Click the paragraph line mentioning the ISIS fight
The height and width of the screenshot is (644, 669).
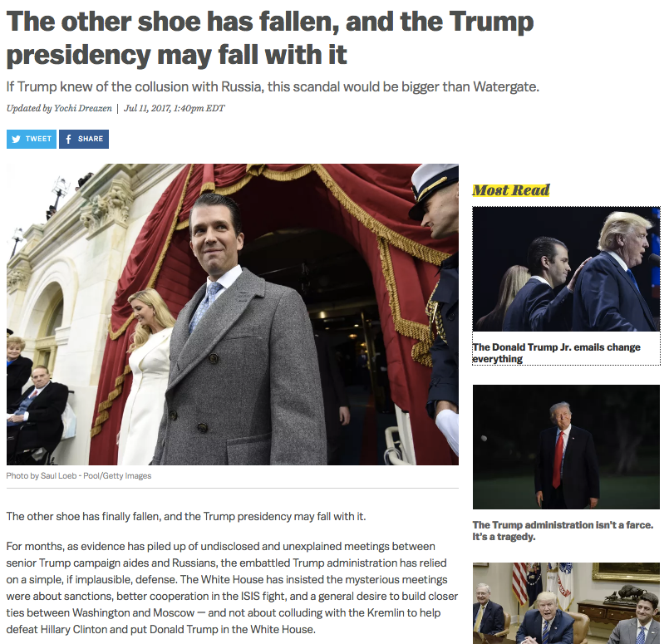click(x=232, y=597)
